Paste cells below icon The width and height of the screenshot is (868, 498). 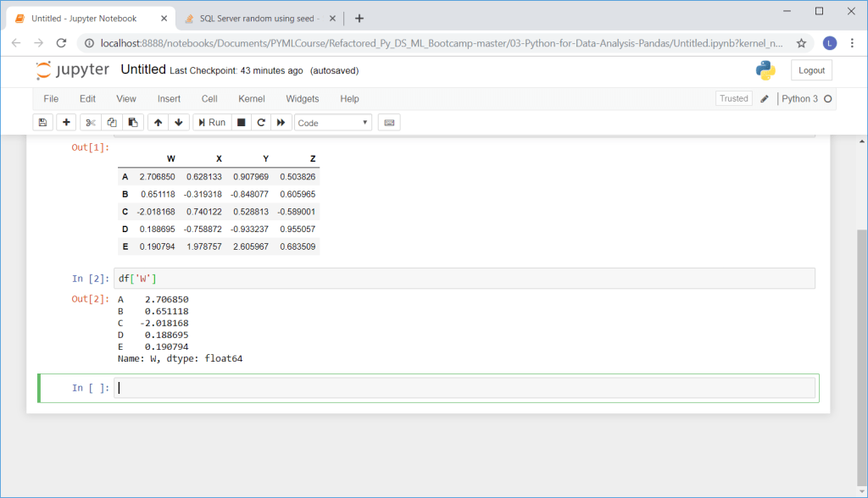(133, 123)
